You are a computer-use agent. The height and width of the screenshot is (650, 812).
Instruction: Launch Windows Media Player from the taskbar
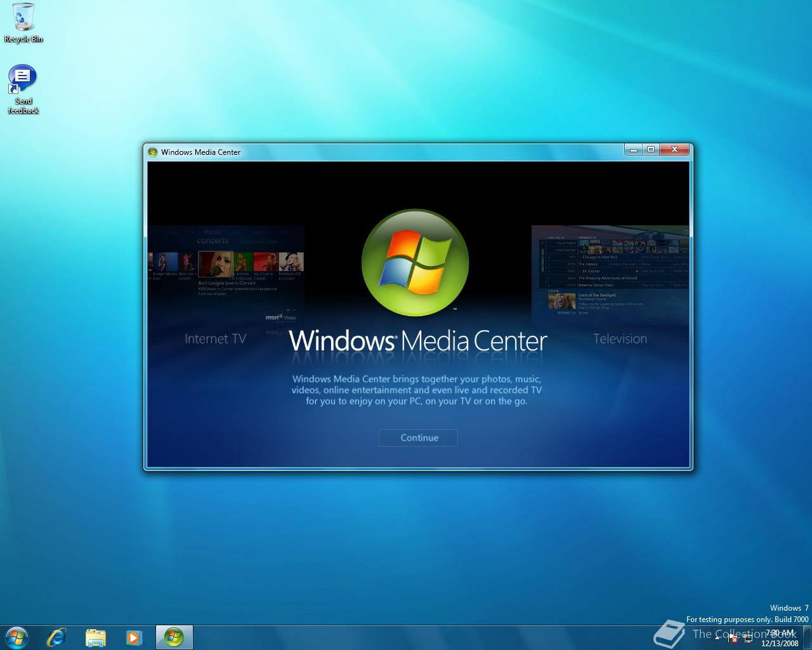coord(134,637)
